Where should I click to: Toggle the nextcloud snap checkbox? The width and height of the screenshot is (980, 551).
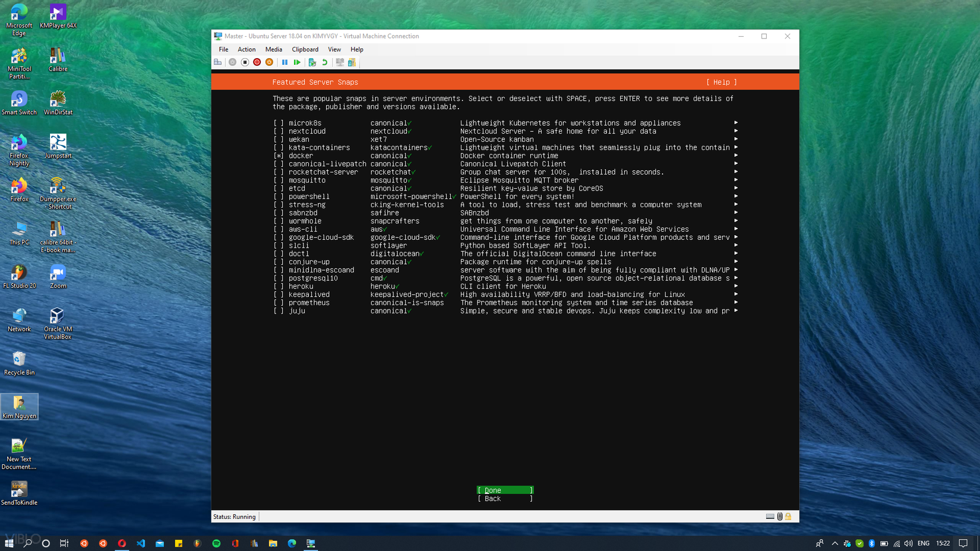pos(279,131)
